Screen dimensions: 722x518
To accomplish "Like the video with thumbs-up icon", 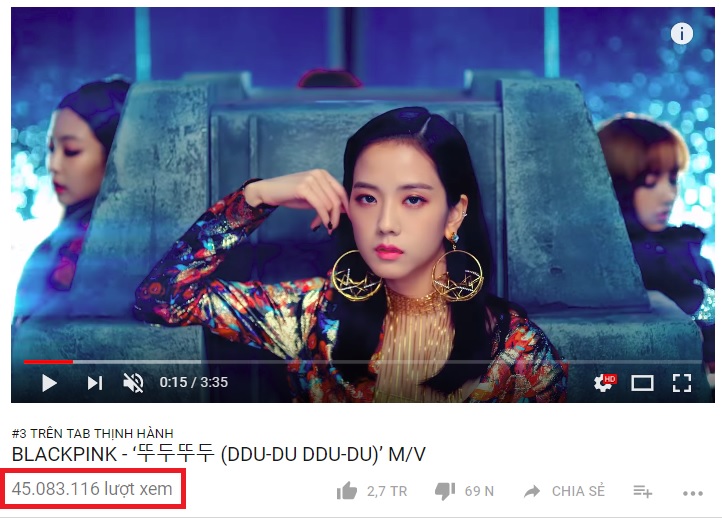I will click(347, 491).
